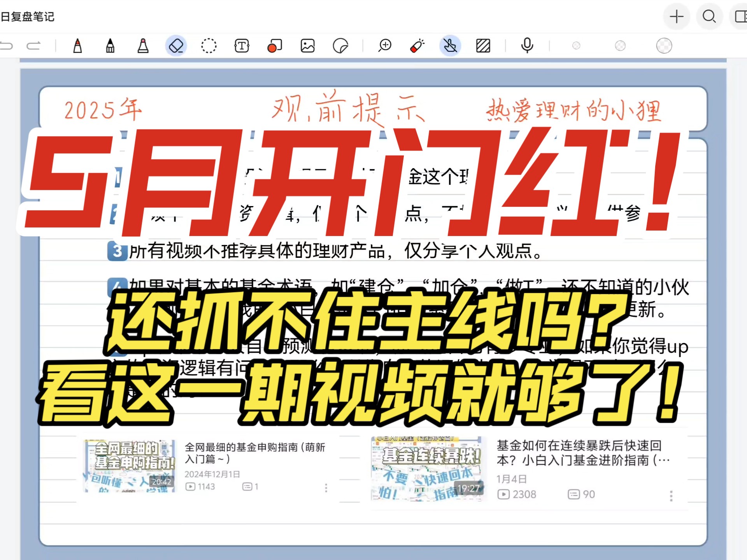The image size is (747, 560).
Task: Click the redo arrow
Action: (x=33, y=46)
